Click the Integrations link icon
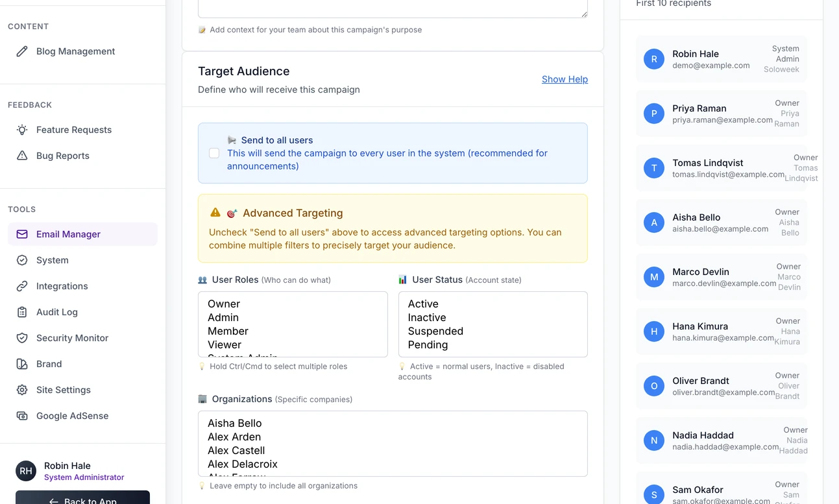Image resolution: width=839 pixels, height=504 pixels. click(22, 286)
